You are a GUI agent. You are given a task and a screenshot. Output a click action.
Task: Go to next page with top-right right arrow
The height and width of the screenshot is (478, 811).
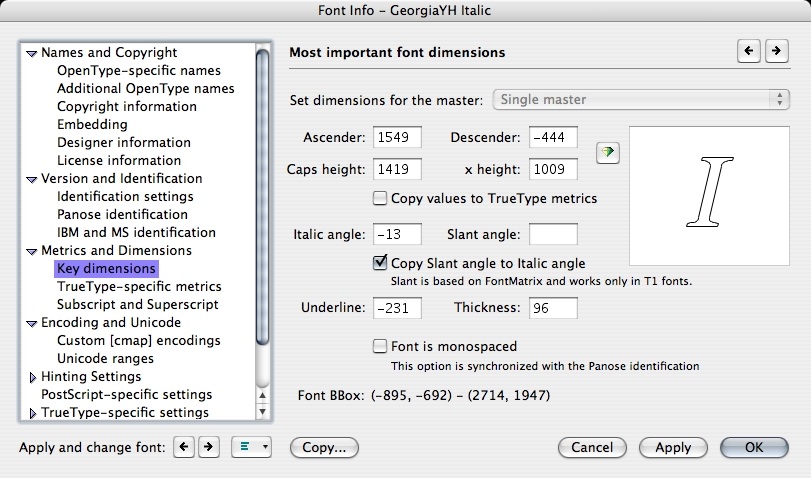(776, 51)
